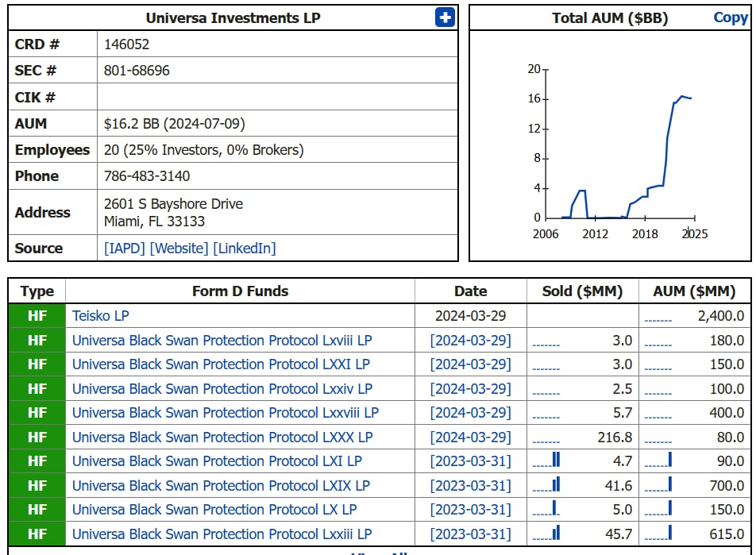The width and height of the screenshot is (756, 555).
Task: Open the Website source link
Action: pyautogui.click(x=179, y=249)
